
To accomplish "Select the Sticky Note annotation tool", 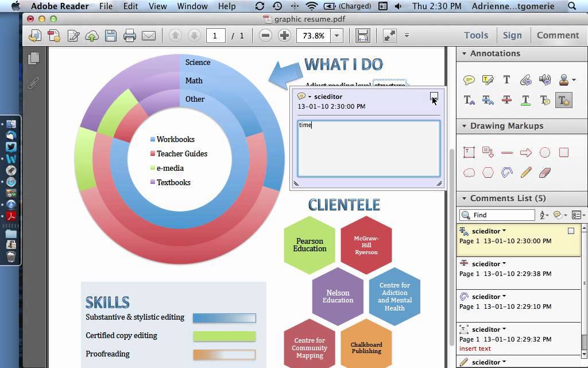I will click(x=469, y=79).
